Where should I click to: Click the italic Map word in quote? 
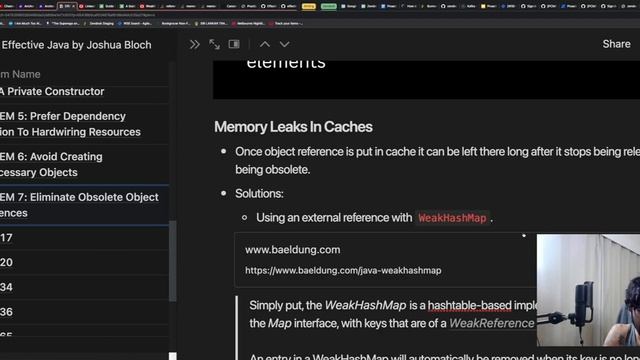(x=280, y=323)
